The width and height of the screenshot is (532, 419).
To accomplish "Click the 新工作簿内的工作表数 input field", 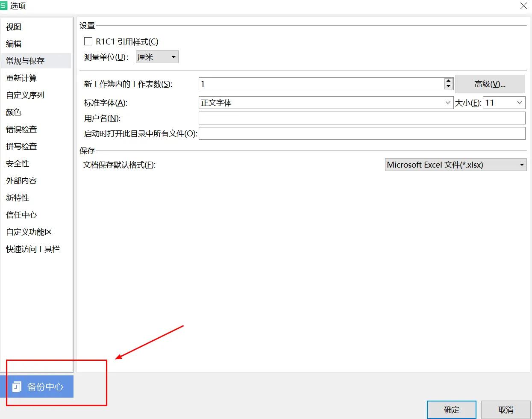I will (x=322, y=84).
